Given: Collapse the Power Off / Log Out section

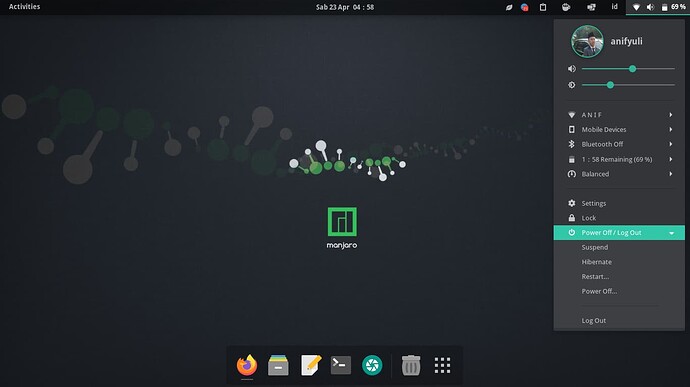Looking at the screenshot, I should pyautogui.click(x=620, y=232).
